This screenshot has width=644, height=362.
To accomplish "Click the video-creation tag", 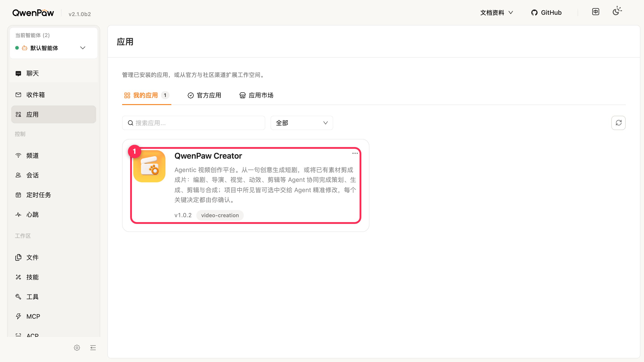I will (220, 215).
